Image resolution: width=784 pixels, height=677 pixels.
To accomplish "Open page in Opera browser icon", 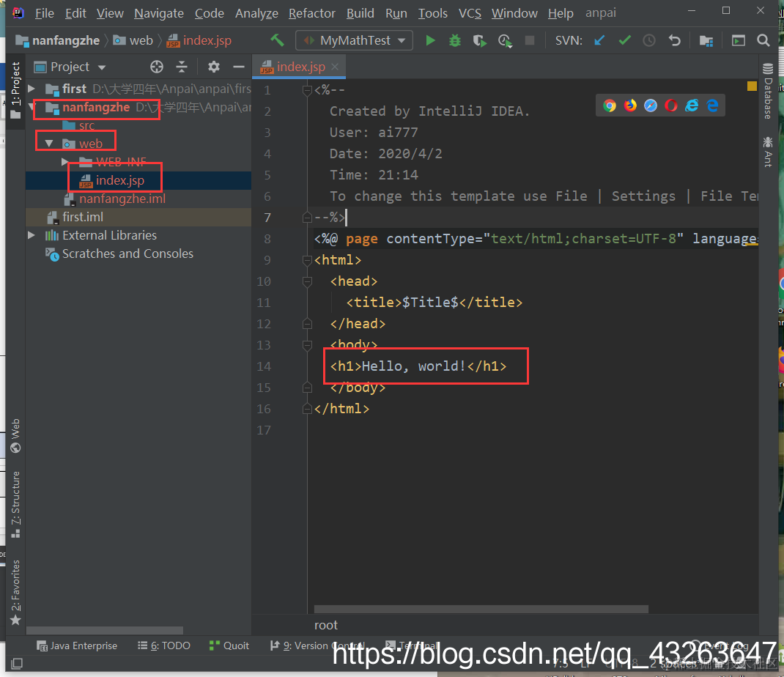I will point(671,106).
